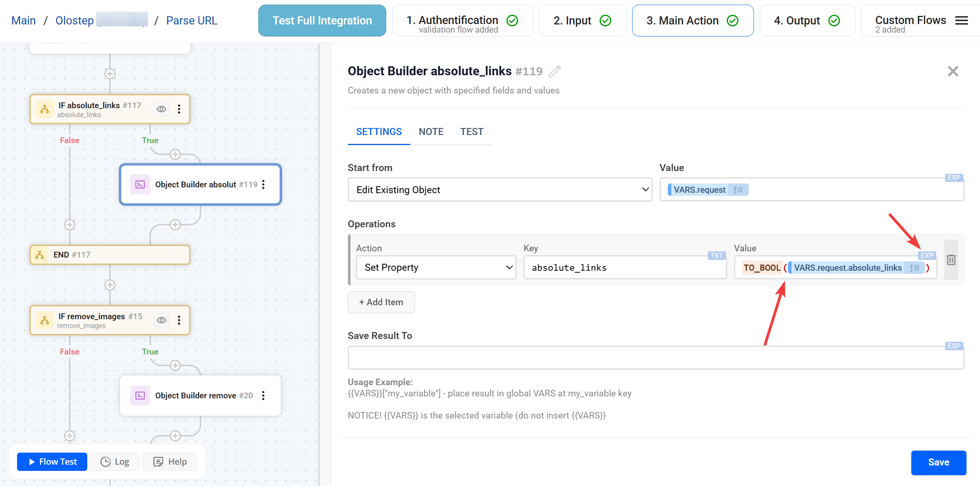Open three-dot menu on IF remove_images node
The image size is (980, 486).
179,320
